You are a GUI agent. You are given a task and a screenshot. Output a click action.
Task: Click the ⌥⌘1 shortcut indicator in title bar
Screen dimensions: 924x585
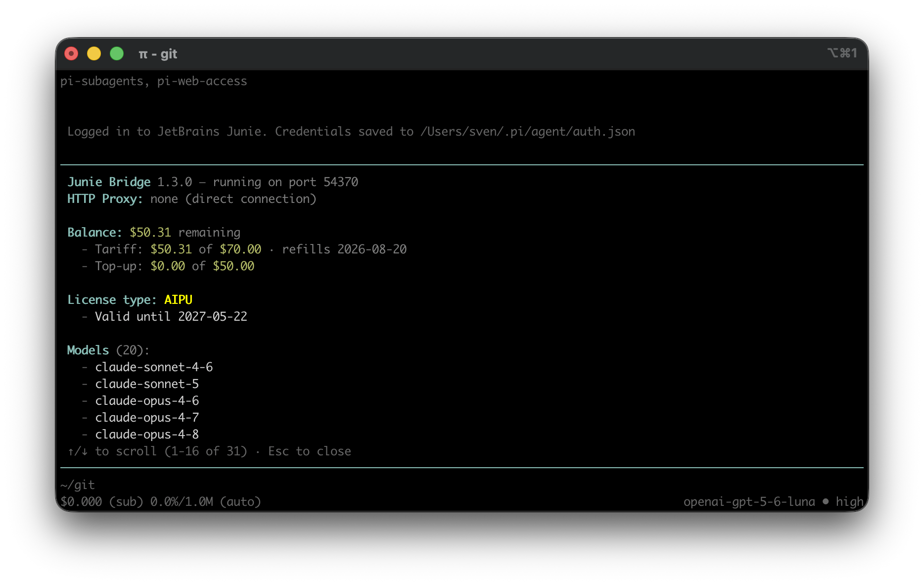(x=842, y=53)
